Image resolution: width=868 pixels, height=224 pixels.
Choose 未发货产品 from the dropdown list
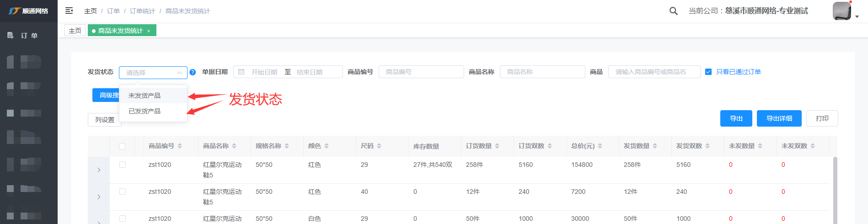[145, 96]
